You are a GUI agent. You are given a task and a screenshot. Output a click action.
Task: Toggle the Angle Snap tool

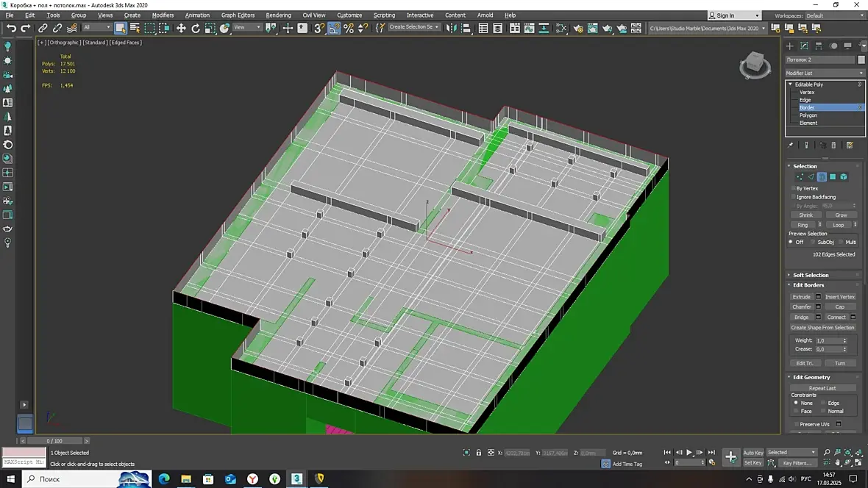point(334,28)
